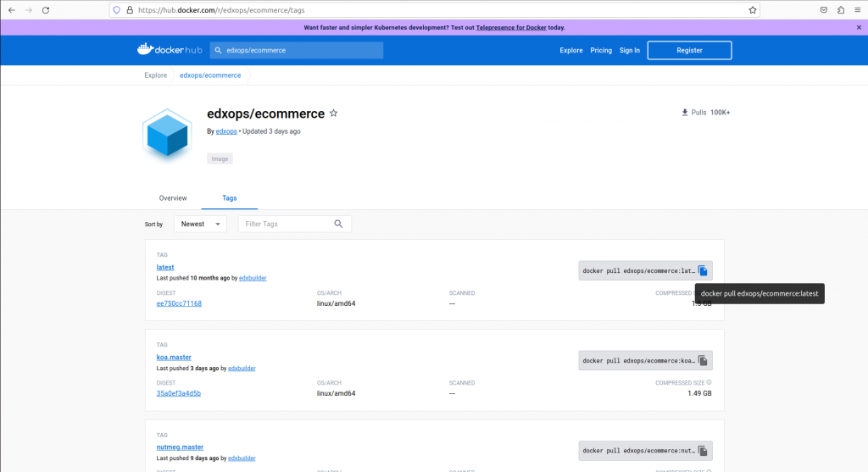
Task: Open the Sort by Newest dropdown
Action: pyautogui.click(x=200, y=224)
